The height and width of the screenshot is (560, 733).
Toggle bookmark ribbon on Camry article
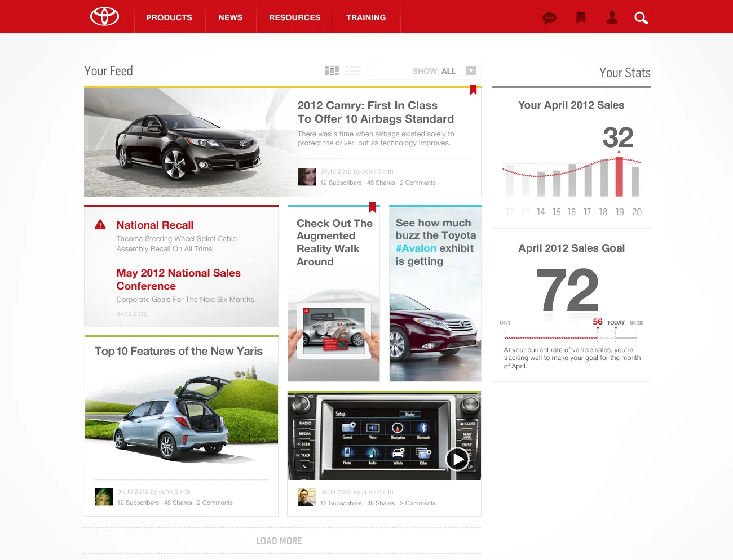click(x=474, y=90)
